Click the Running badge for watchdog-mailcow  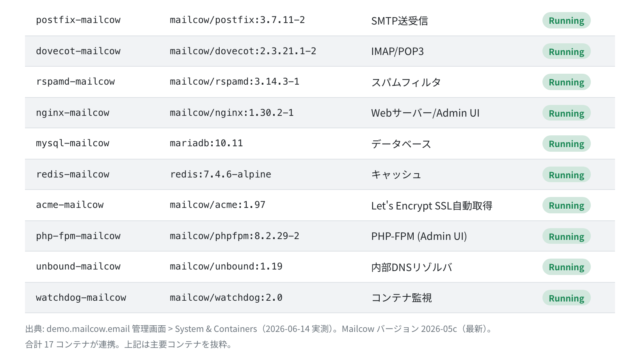pyautogui.click(x=566, y=298)
